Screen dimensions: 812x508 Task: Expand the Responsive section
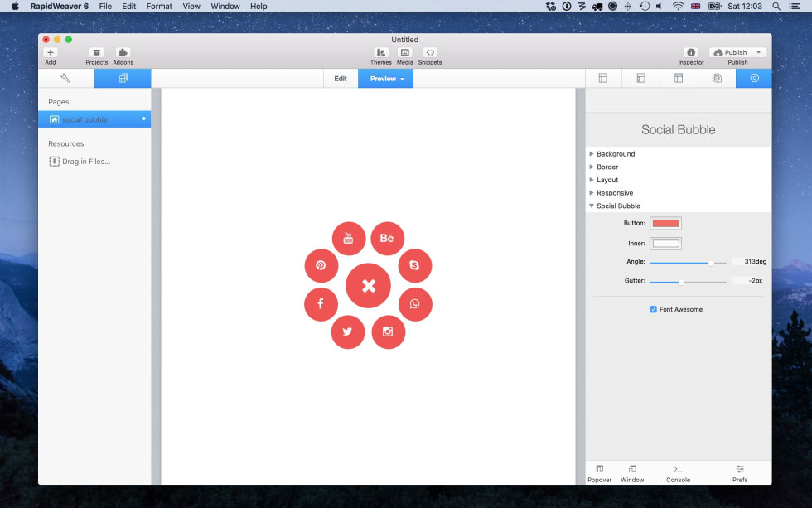tap(592, 192)
